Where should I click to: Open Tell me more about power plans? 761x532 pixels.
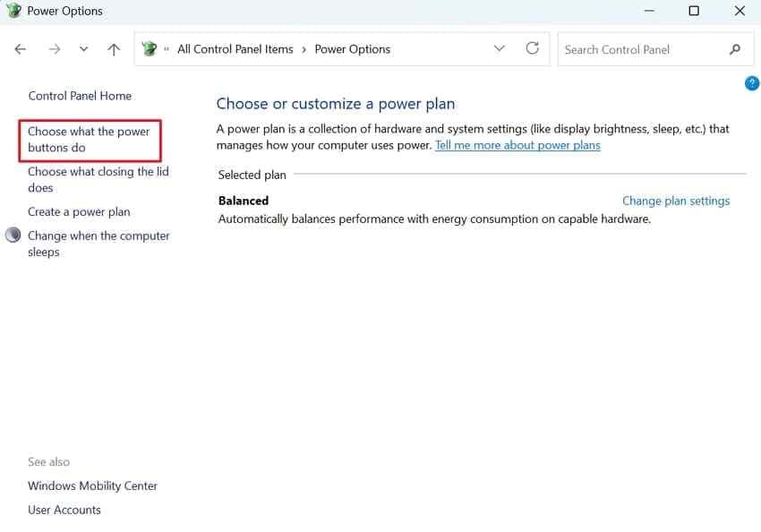tap(517, 145)
